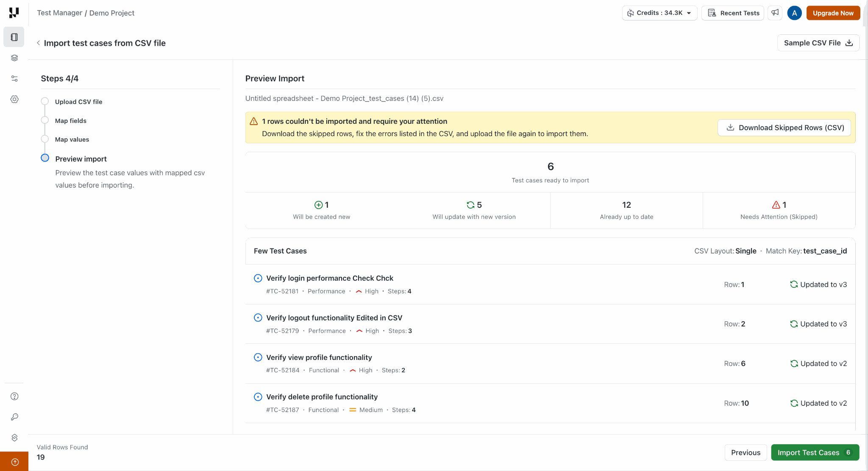Click the status circle of Verify logout functionality
Image resolution: width=868 pixels, height=471 pixels.
click(258, 318)
